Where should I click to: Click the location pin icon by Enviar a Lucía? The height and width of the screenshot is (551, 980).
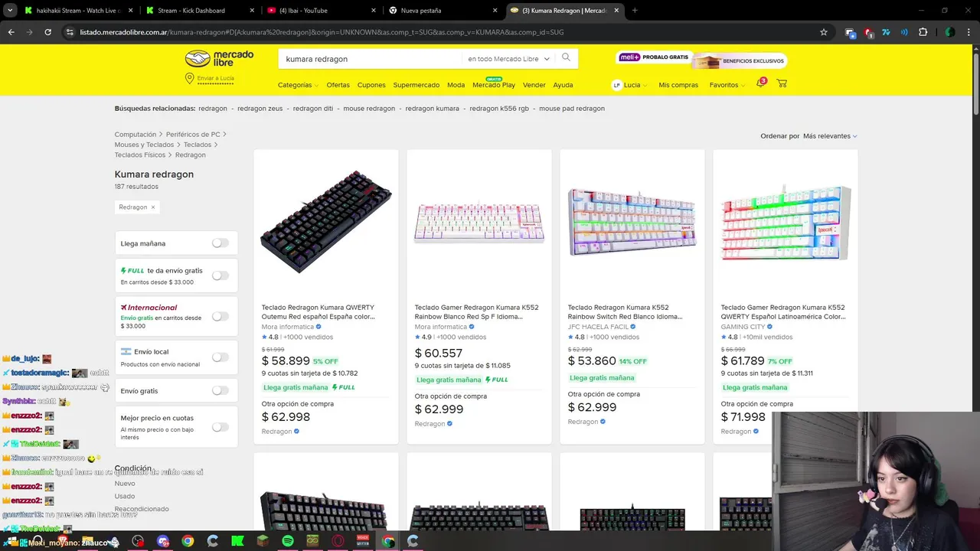[189, 78]
